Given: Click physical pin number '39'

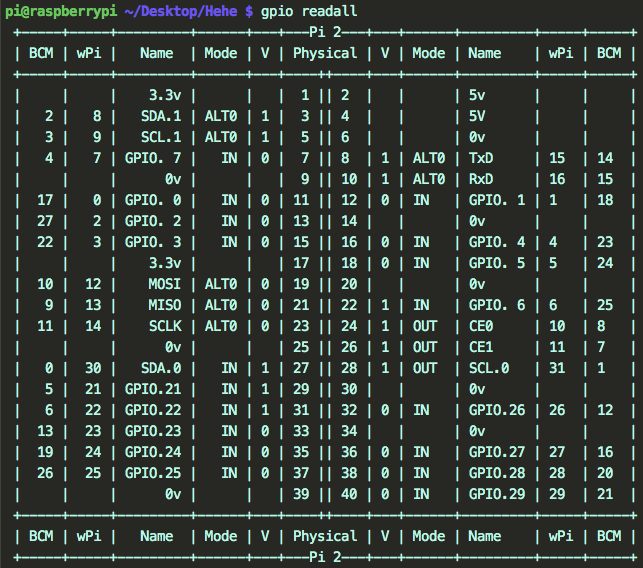Looking at the screenshot, I should pyautogui.click(x=301, y=494).
